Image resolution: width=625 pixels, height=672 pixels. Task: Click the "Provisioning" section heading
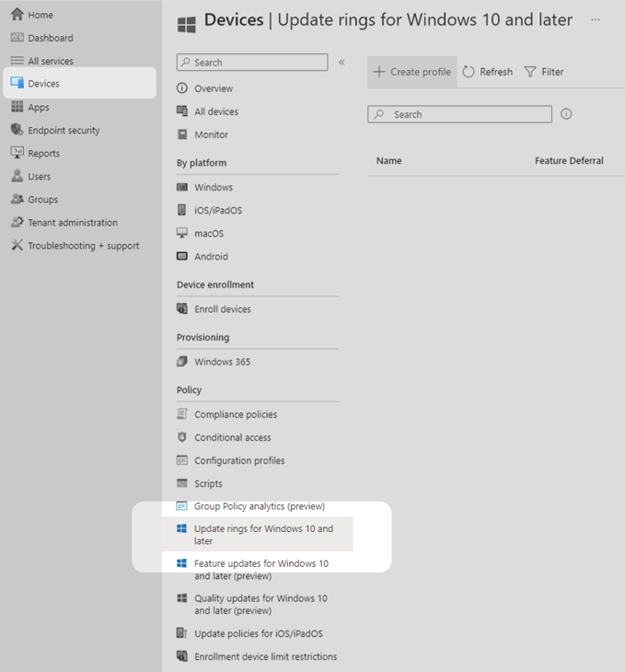pos(203,337)
